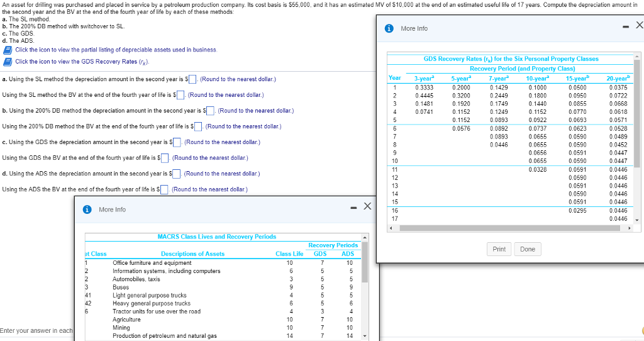The width and height of the screenshot is (644, 341).
Task: Click 7-year rate 0.2449 for year 2
Action: (499, 96)
